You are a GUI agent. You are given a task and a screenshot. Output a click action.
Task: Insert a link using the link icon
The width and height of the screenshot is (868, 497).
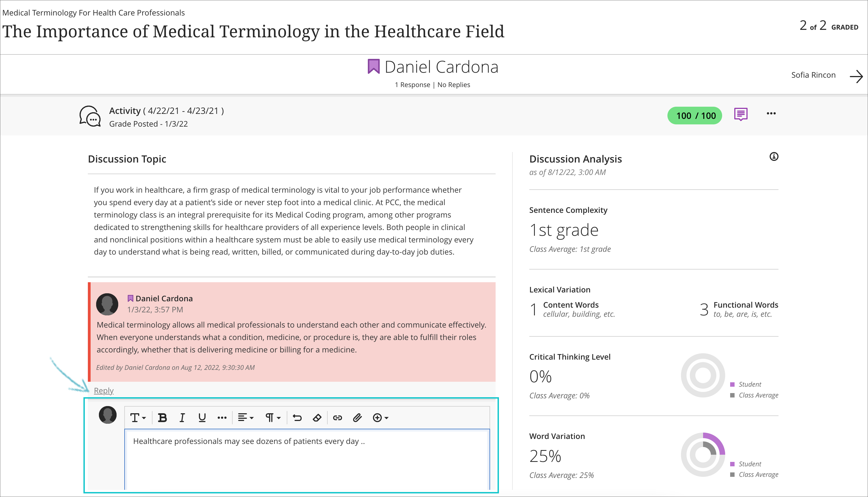(337, 417)
